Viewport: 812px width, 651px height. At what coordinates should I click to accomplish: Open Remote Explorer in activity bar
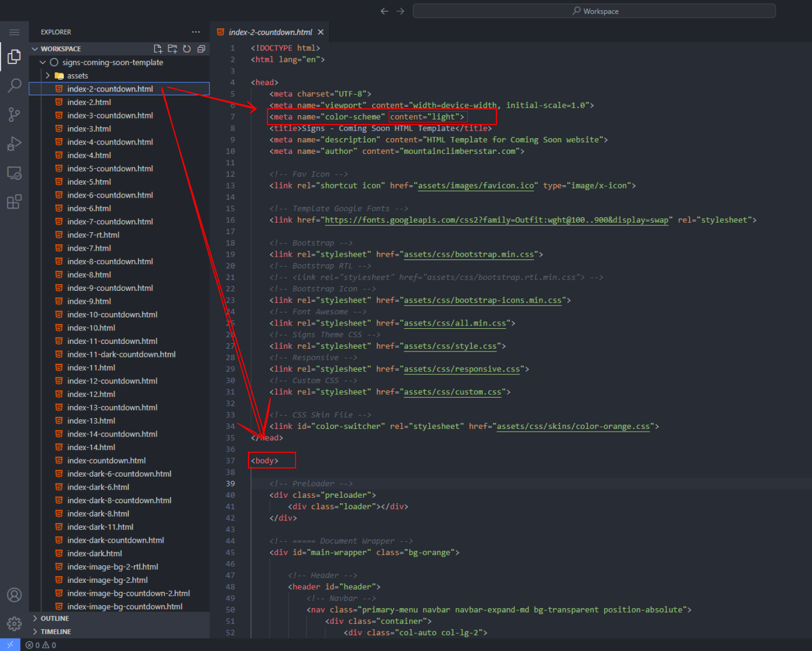pos(15,173)
